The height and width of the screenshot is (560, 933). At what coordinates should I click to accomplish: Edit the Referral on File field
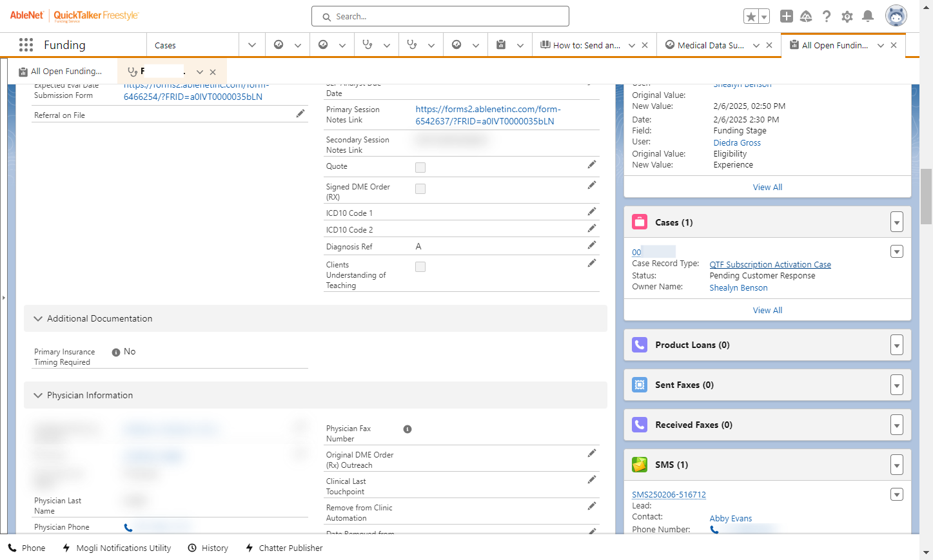[300, 113]
